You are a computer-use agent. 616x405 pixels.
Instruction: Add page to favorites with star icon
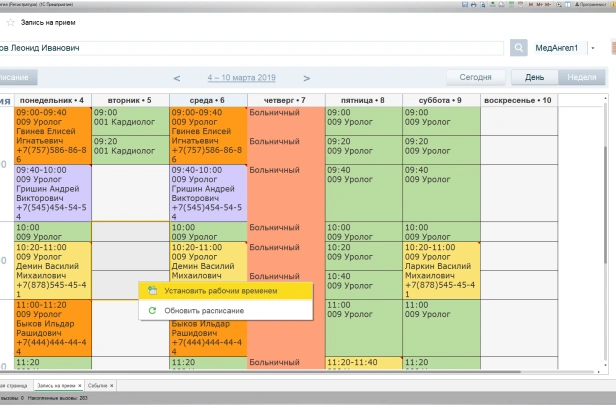click(x=11, y=21)
